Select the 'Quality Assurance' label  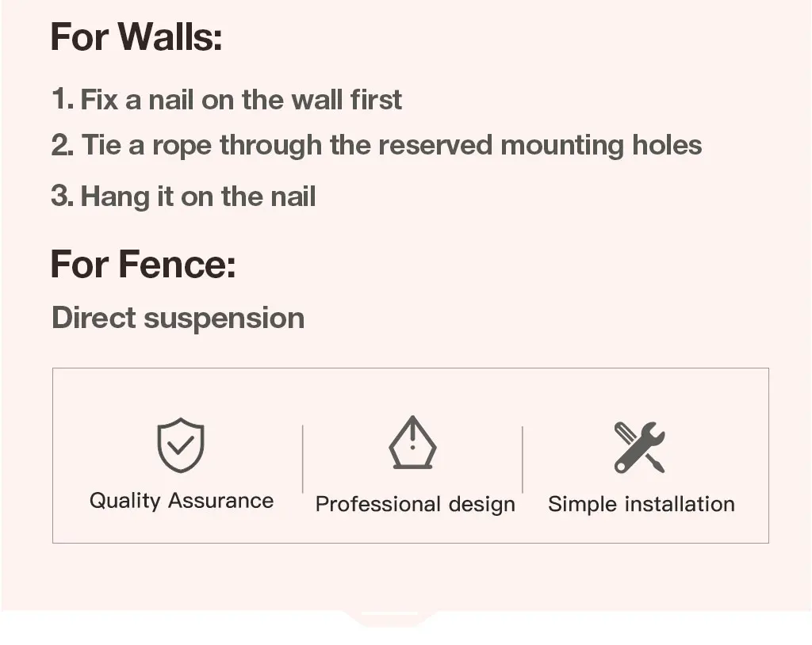[x=182, y=501]
